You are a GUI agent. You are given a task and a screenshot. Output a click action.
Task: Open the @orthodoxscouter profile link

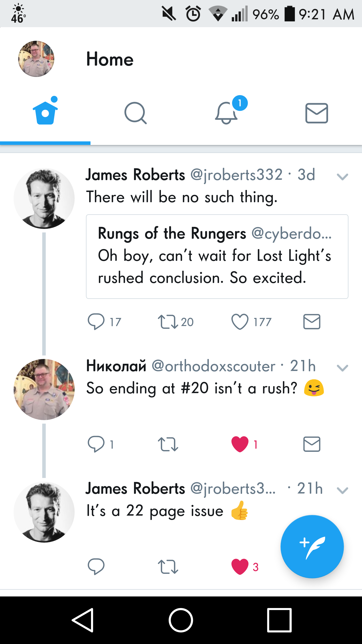(214, 366)
